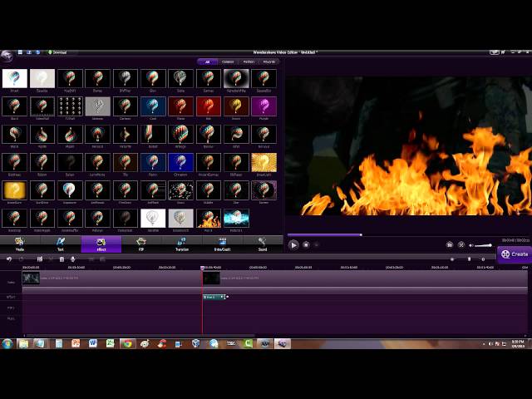The image size is (532, 399).
Task: Delete selected clip with trash icon
Action: 62,259
